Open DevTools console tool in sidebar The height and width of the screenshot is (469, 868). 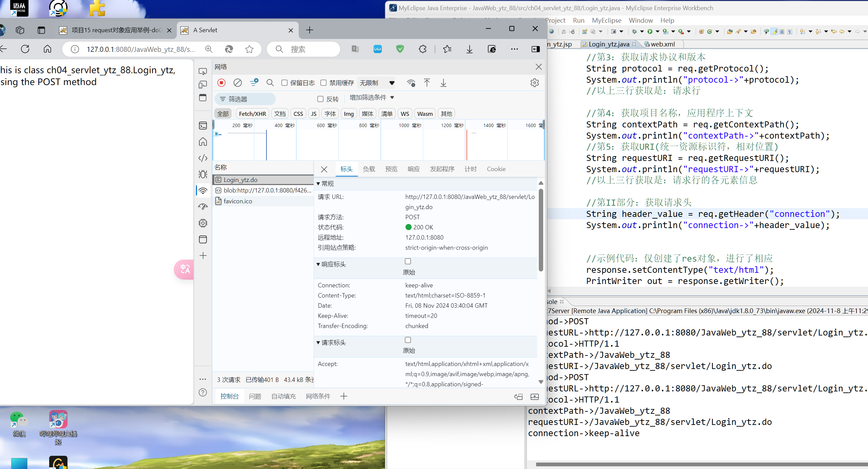(203, 126)
